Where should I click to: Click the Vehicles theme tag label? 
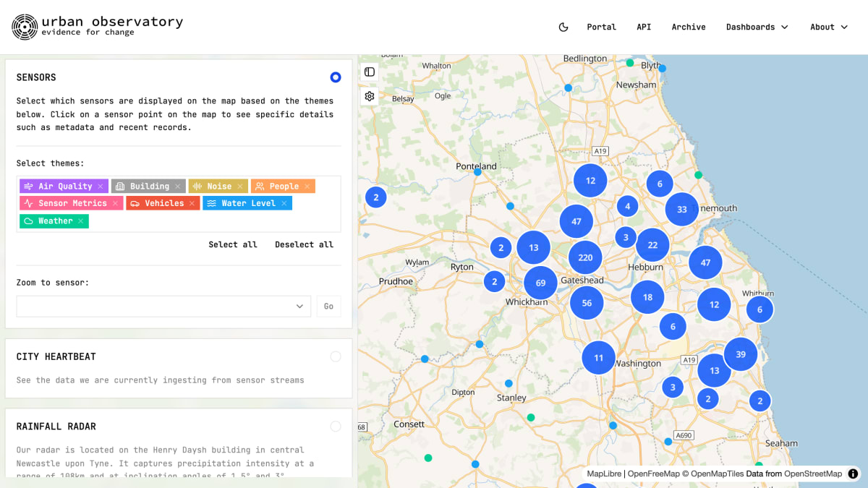[x=164, y=204]
